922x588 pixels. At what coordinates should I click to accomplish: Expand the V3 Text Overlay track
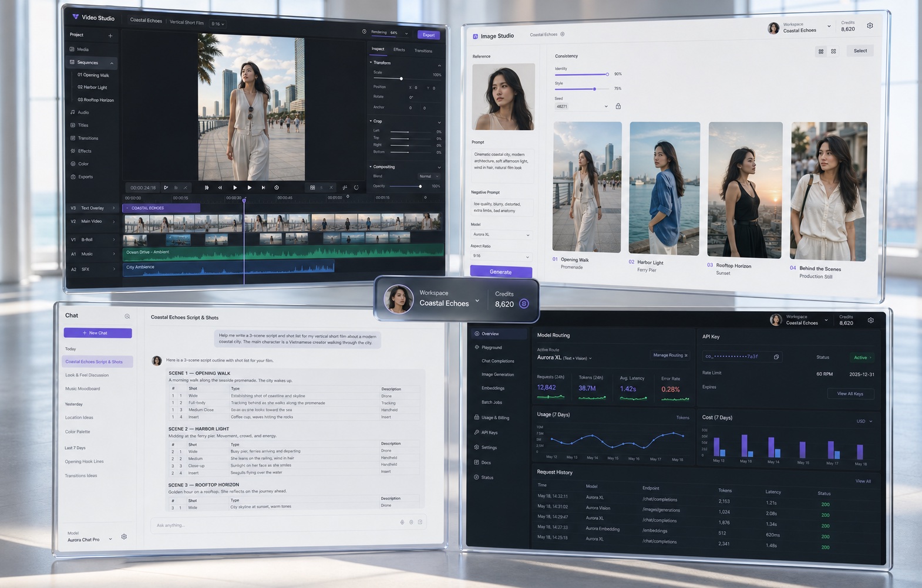click(113, 208)
